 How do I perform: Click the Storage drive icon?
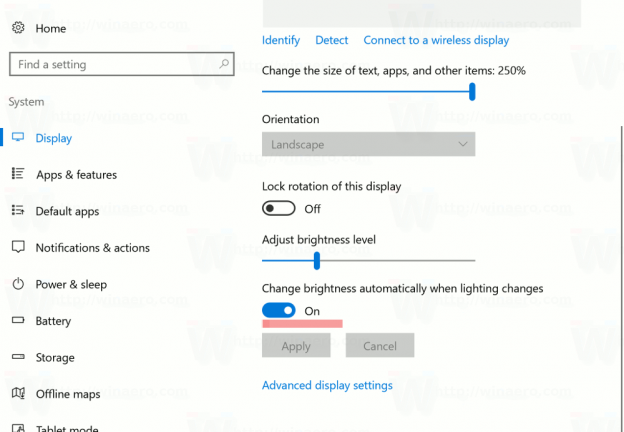tap(18, 357)
